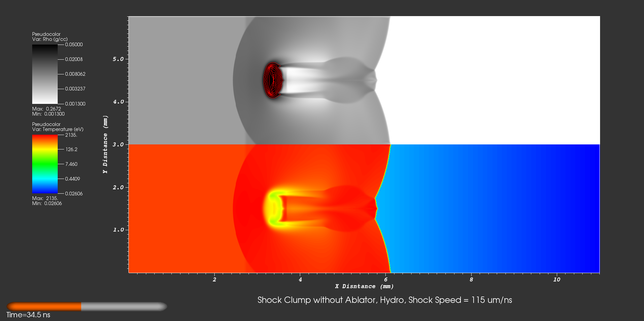644x321 pixels.
Task: Click the orange filled portion of time progress bar
Action: (44, 307)
